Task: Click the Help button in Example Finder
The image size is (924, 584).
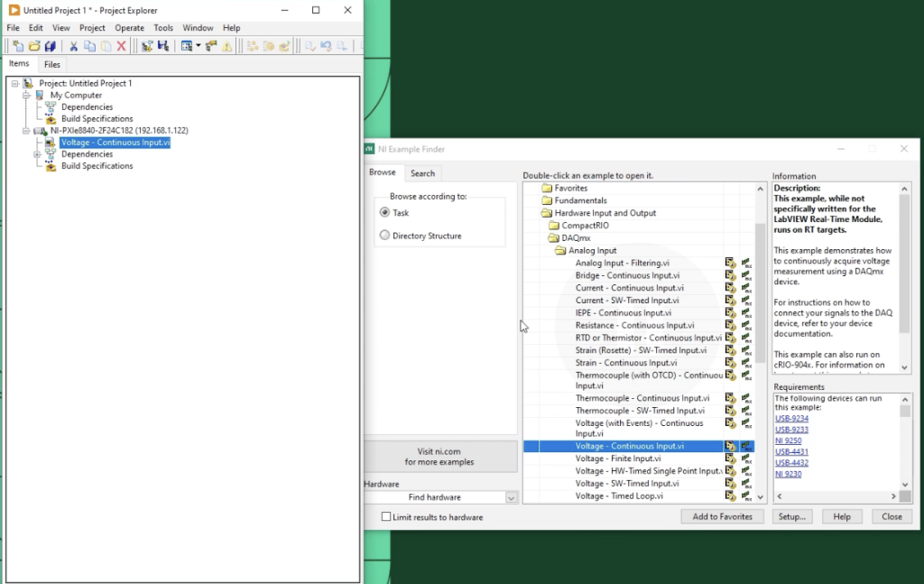Action: (x=842, y=517)
